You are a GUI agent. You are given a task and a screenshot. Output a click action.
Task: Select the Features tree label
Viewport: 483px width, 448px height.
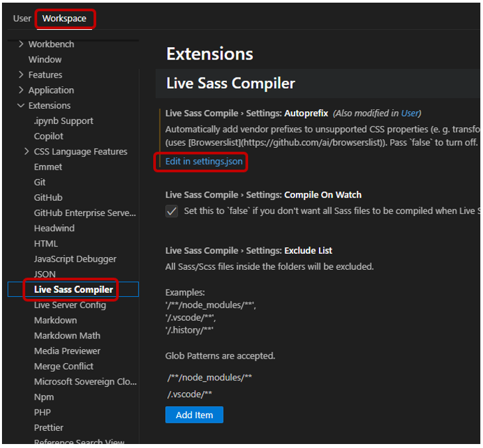pos(45,75)
